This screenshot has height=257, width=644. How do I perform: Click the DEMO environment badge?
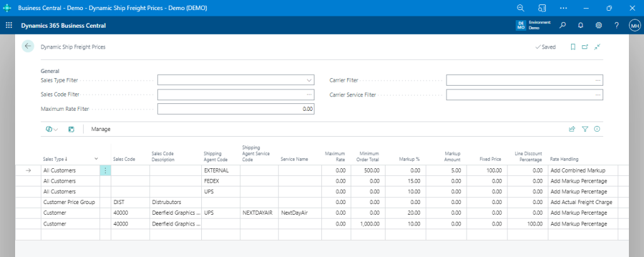521,25
